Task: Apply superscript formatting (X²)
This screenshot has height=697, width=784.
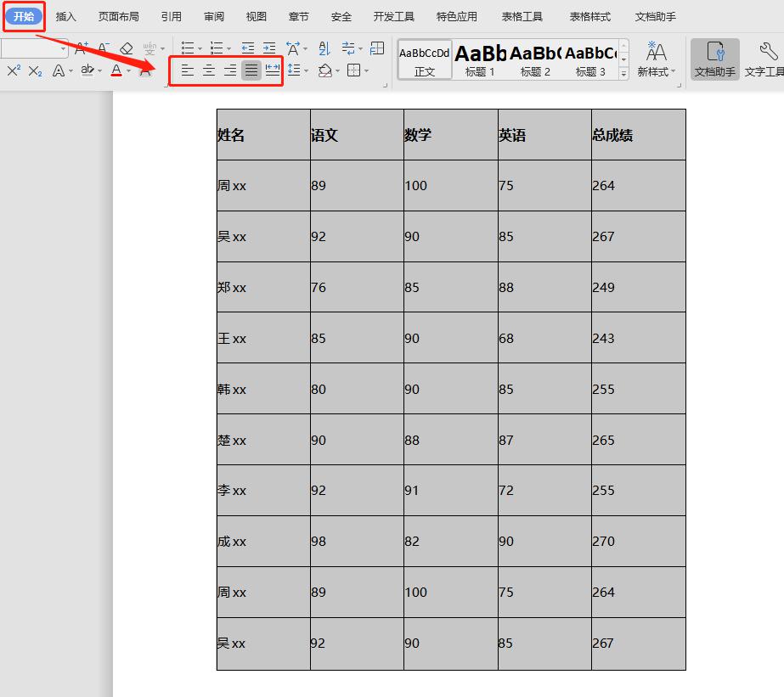Action: coord(14,70)
